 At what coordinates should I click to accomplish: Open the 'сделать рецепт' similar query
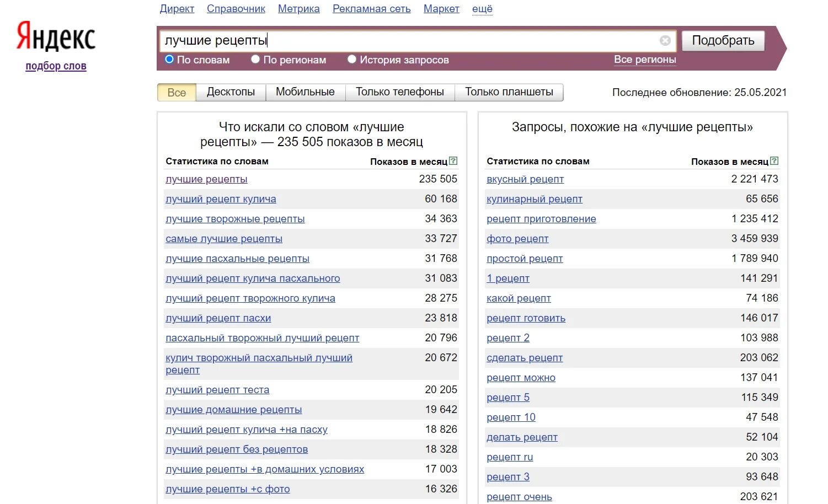point(525,358)
